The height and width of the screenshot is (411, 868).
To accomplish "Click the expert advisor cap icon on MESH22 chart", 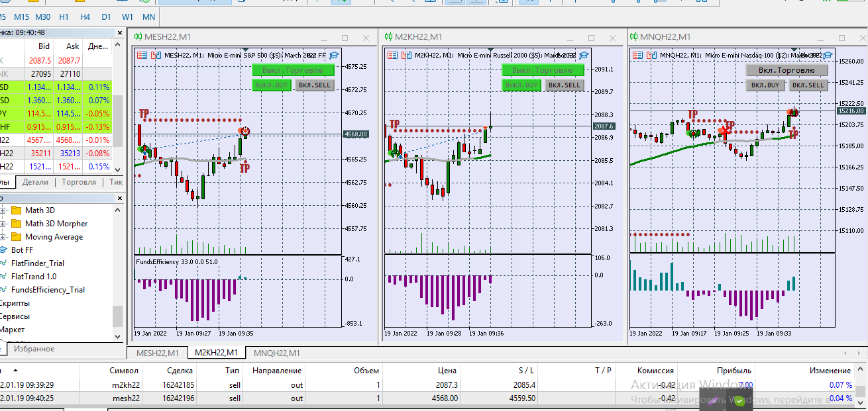I will (334, 56).
